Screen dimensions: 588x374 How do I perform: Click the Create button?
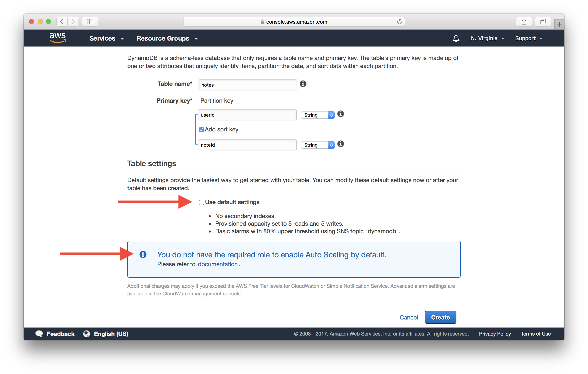click(x=440, y=317)
